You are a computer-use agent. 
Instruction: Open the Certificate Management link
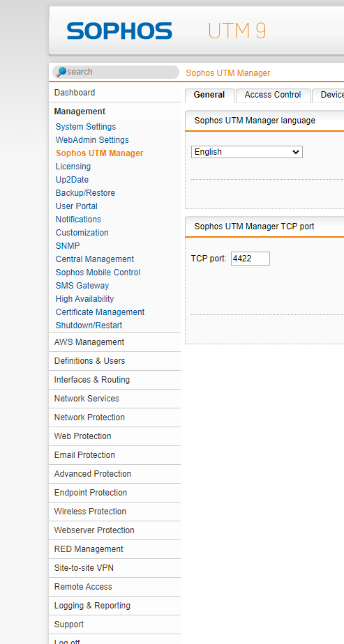click(100, 312)
